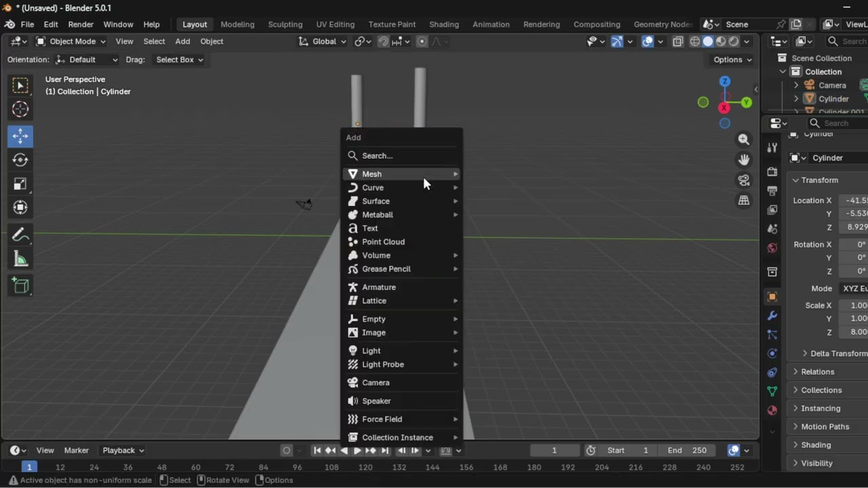
Task: Collapse the Transform panel
Action: coord(796,180)
